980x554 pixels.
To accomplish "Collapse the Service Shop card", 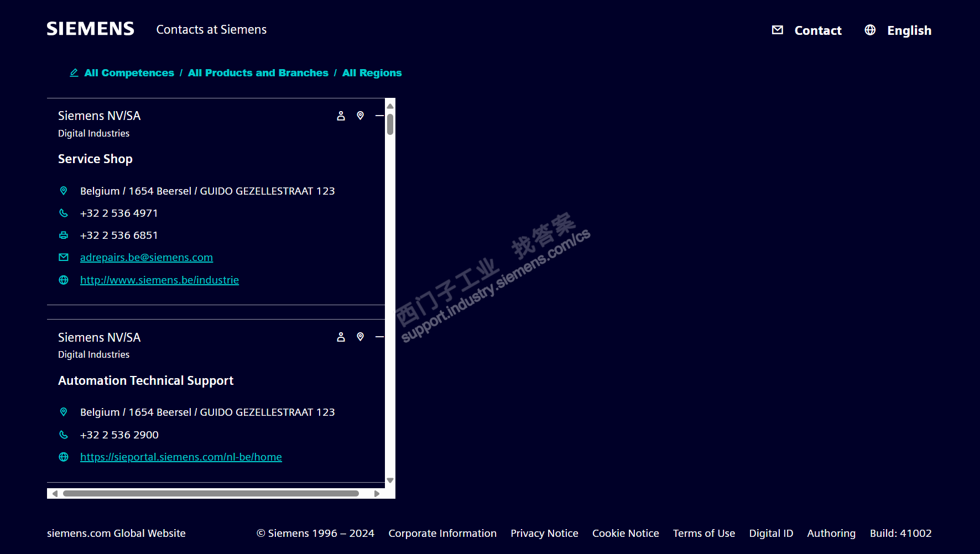I will [379, 116].
